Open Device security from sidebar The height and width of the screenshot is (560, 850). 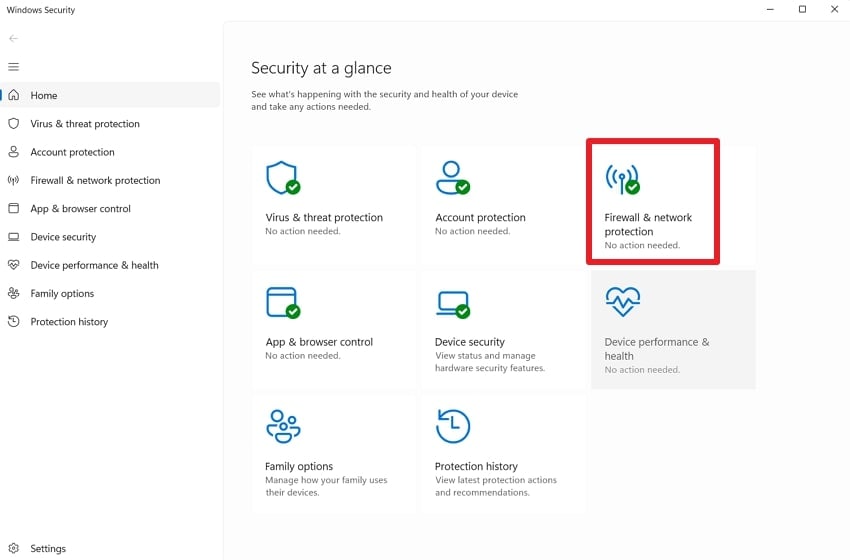tap(110, 237)
